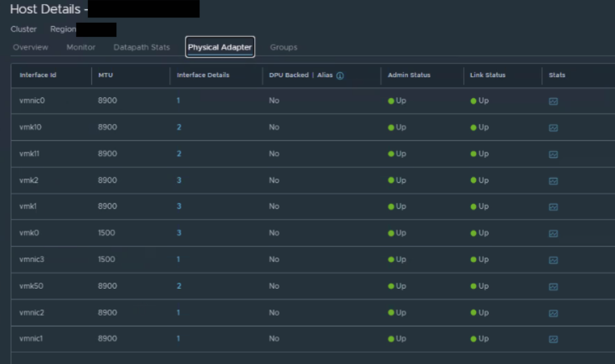Open interface details link for vmk11

pos(179,154)
